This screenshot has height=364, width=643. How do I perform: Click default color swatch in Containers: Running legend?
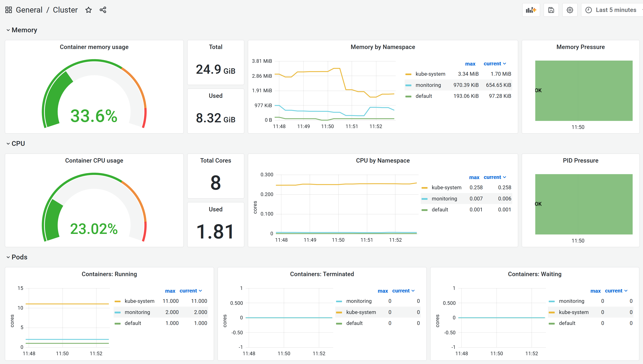[x=118, y=324]
